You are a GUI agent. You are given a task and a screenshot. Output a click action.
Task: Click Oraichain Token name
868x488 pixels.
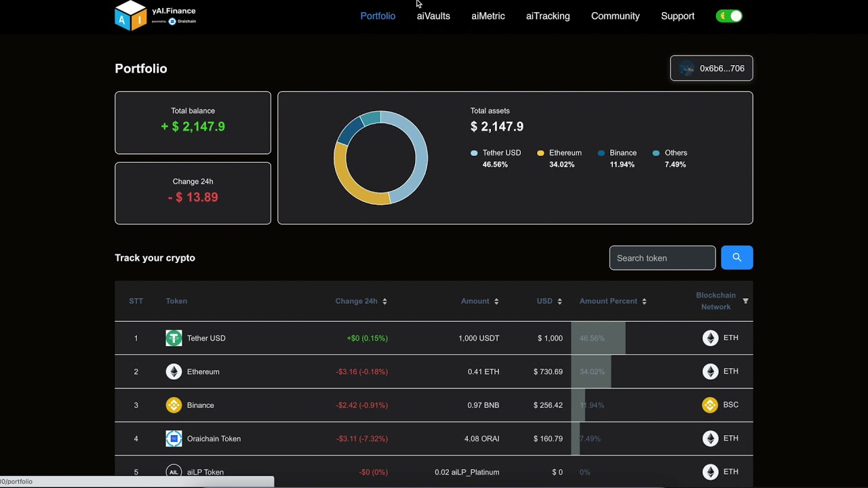coord(214,439)
